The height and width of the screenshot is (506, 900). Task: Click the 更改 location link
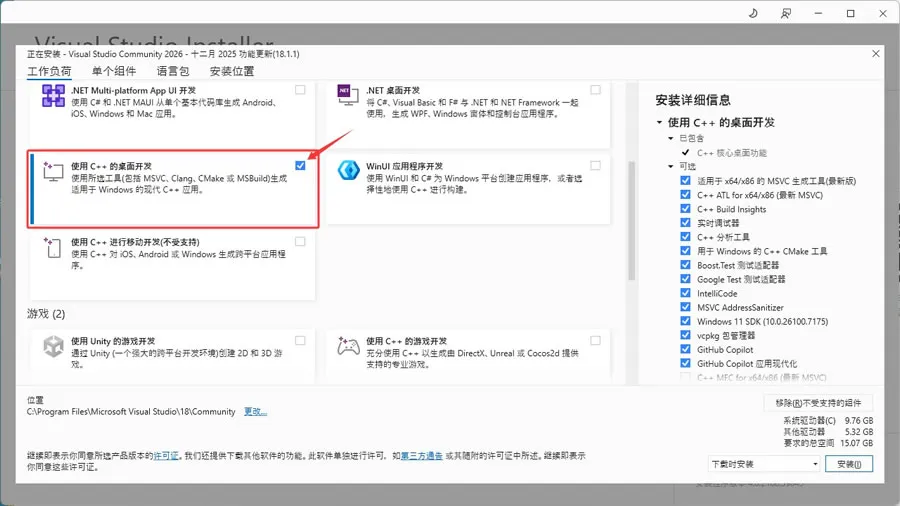[255, 411]
